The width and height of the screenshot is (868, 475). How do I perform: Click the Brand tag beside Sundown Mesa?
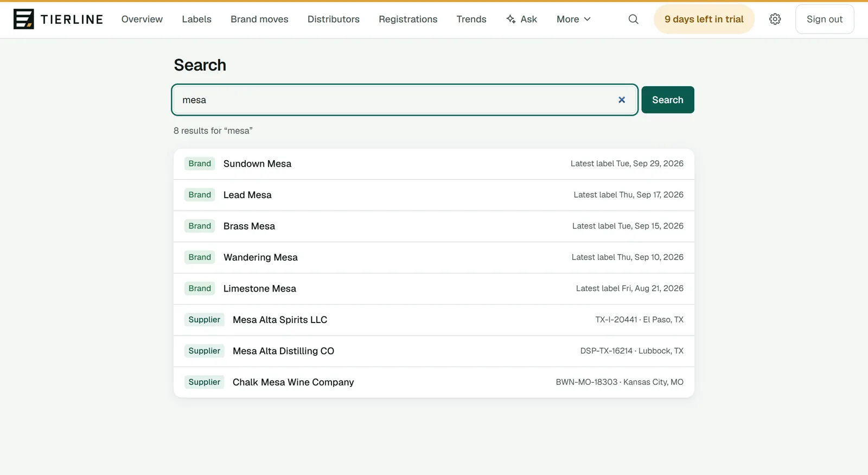click(x=200, y=164)
